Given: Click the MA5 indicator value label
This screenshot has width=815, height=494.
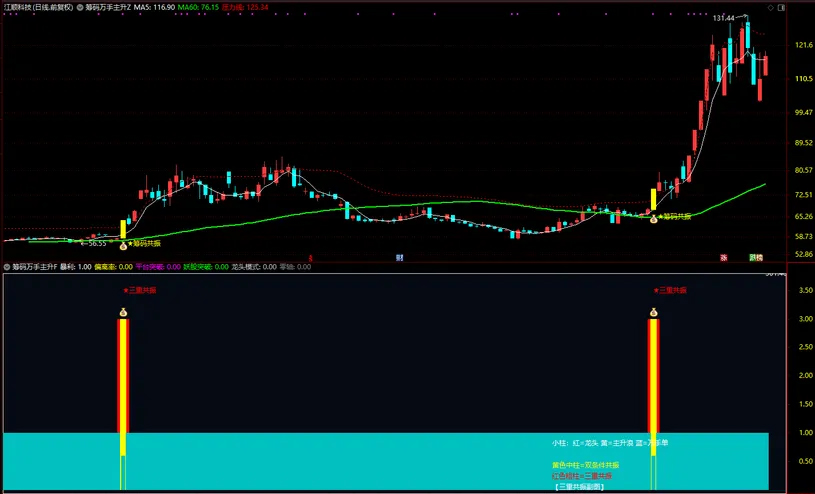Looking at the screenshot, I should click(154, 7).
